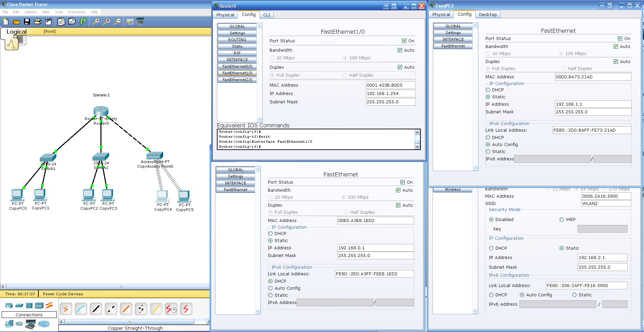Image resolution: width=644 pixels, height=332 pixels.
Task: Switch to CopyPC2 Desktop tab
Action: (x=488, y=14)
